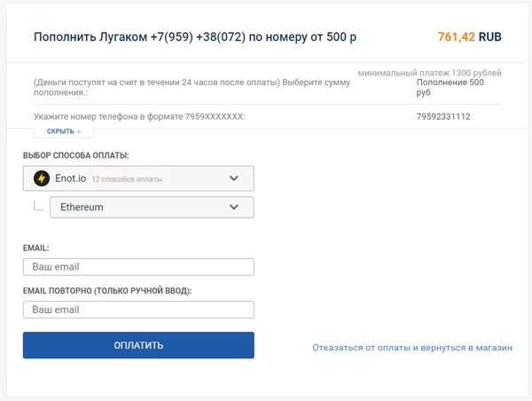Follow the 'Отказаться от оплаты' return link

412,348
